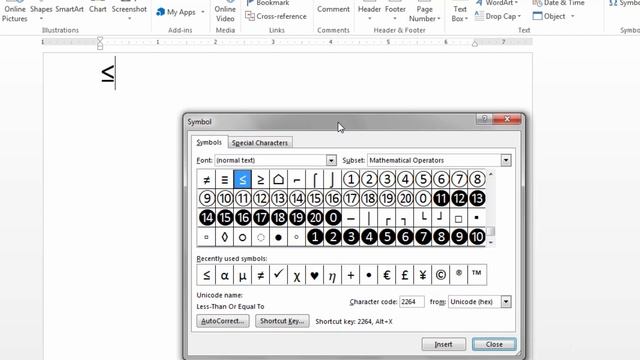The image size is (640, 360).
Task: Select the negative circled number 14 symbol
Action: [x=207, y=218]
